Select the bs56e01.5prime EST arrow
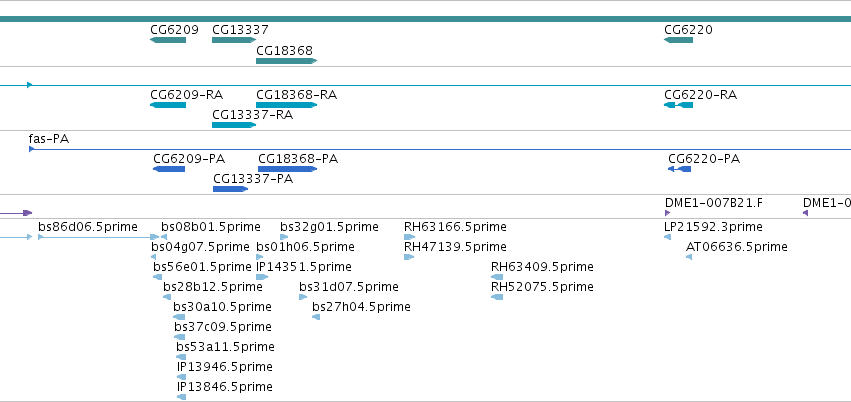Image resolution: width=851 pixels, height=402 pixels. point(157,277)
